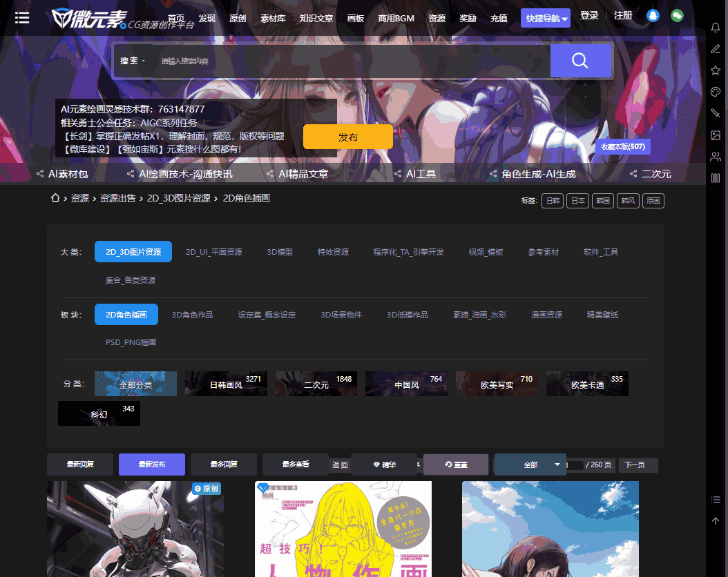Click share icon beside AI精品文章

pos(270,174)
